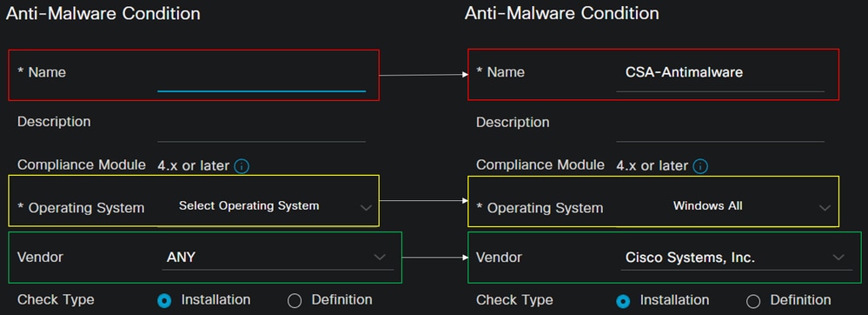Screen dimensions: 868x315
Task: Click the empty Name input field
Action: click(x=262, y=77)
